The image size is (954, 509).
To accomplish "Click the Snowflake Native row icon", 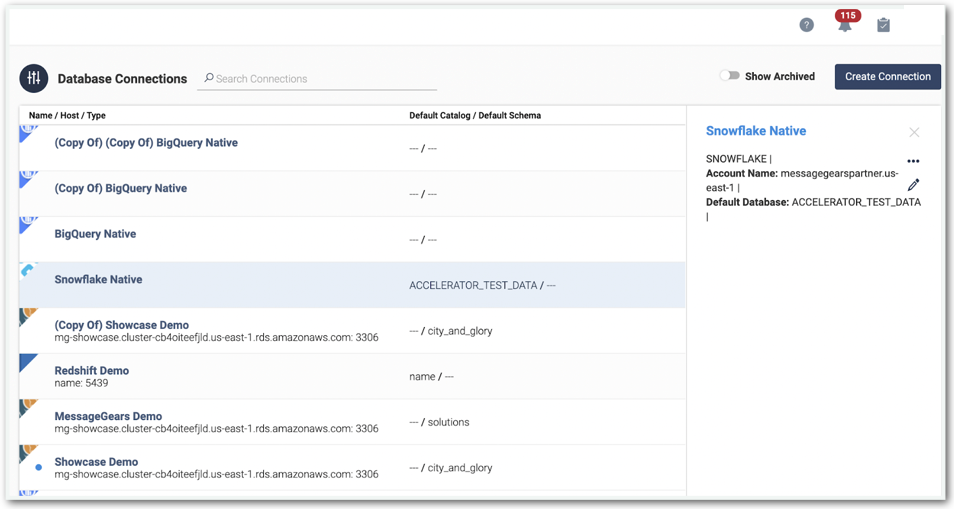I will click(28, 271).
